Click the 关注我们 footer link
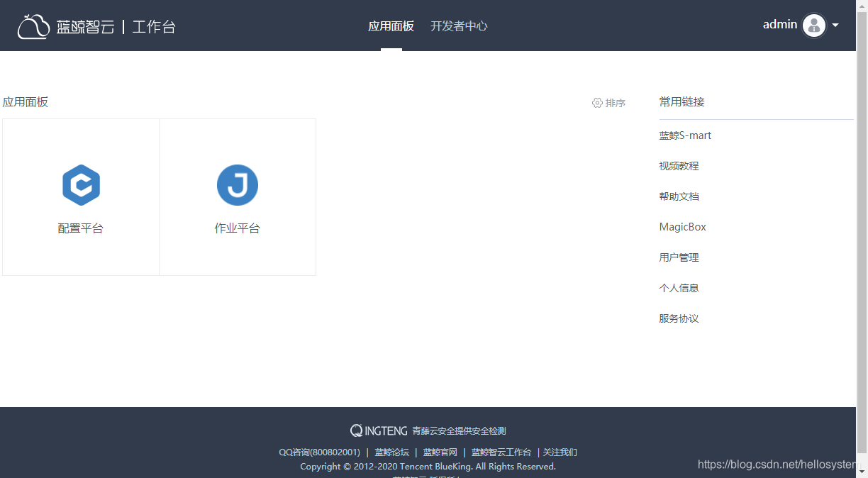This screenshot has width=868, height=478. pyautogui.click(x=560, y=452)
